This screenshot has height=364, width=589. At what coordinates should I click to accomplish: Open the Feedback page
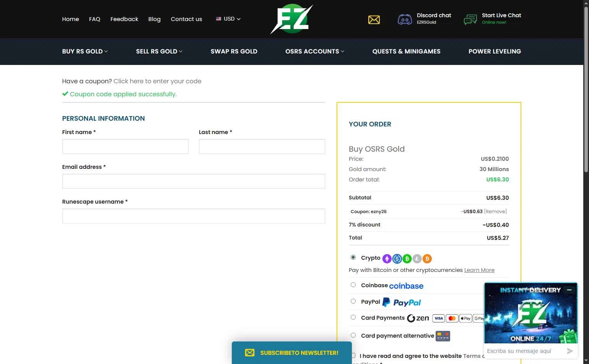click(124, 19)
